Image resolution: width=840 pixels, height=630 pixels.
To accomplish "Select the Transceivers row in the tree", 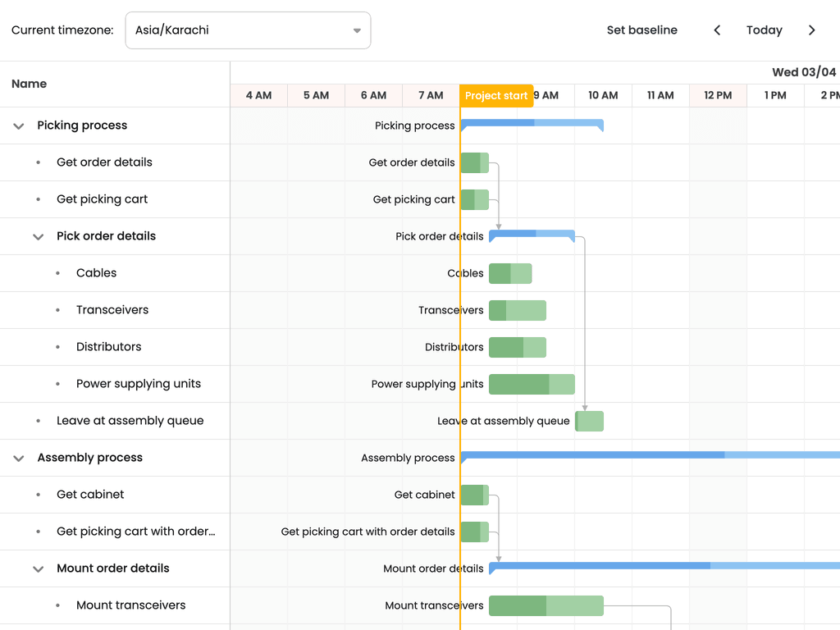I will (x=115, y=310).
